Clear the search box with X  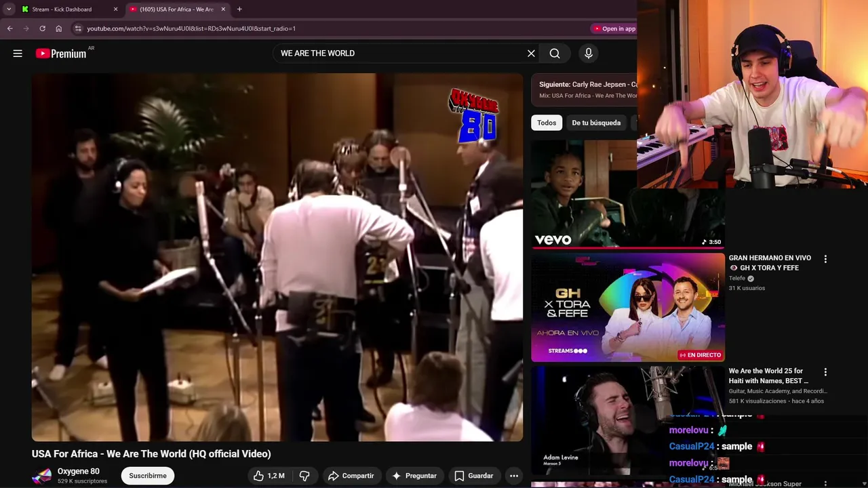pyautogui.click(x=531, y=54)
